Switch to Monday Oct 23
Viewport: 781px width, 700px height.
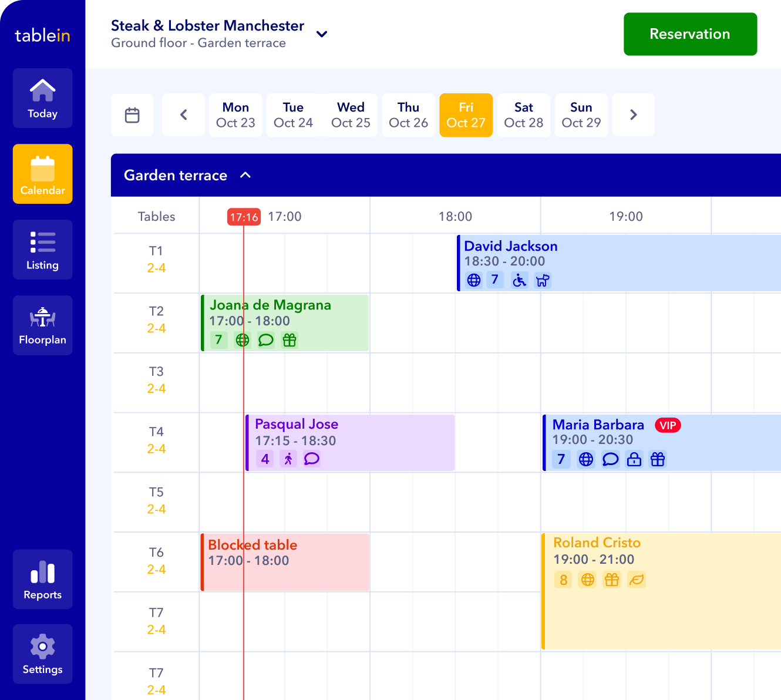click(x=235, y=115)
